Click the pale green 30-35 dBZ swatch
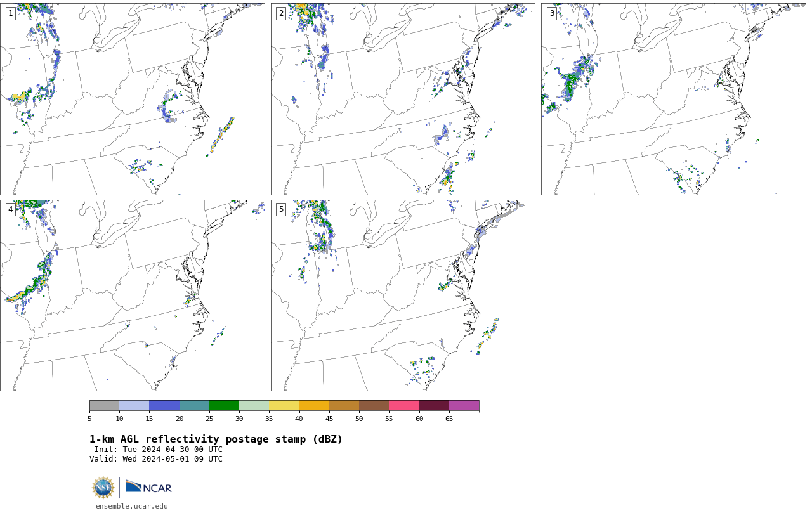Image resolution: width=812 pixels, height=513 pixels. click(254, 406)
